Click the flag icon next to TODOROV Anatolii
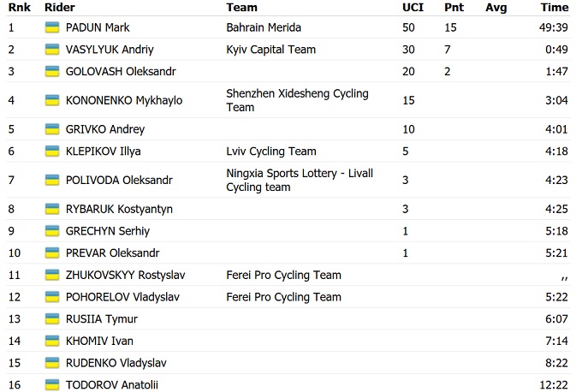This screenshot has height=392, width=582. click(51, 385)
